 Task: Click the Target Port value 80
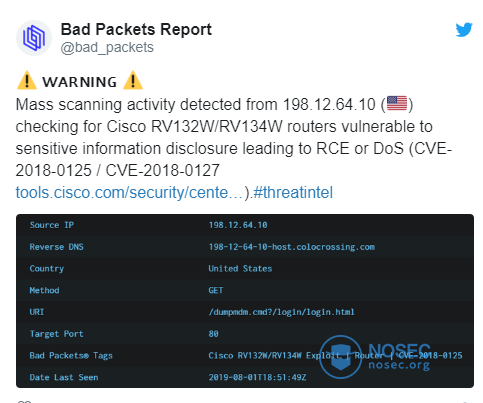tap(214, 334)
